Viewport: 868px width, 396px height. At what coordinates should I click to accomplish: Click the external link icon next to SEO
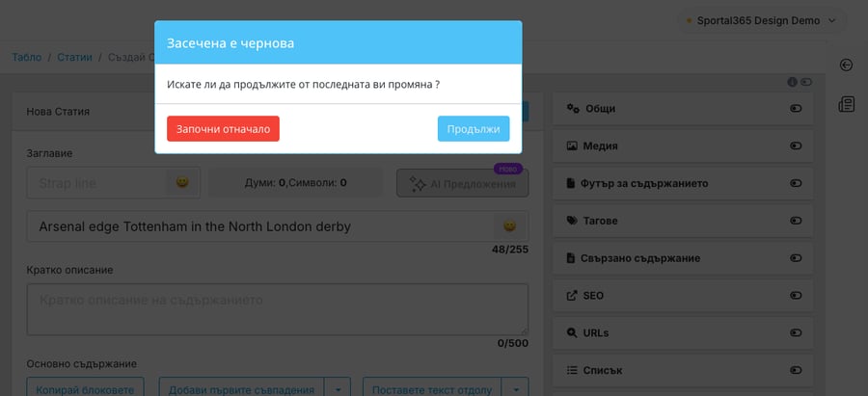coord(572,296)
